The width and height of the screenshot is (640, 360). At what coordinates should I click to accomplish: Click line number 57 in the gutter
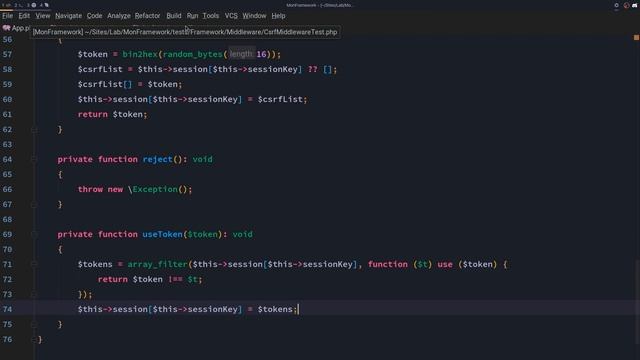[7, 54]
